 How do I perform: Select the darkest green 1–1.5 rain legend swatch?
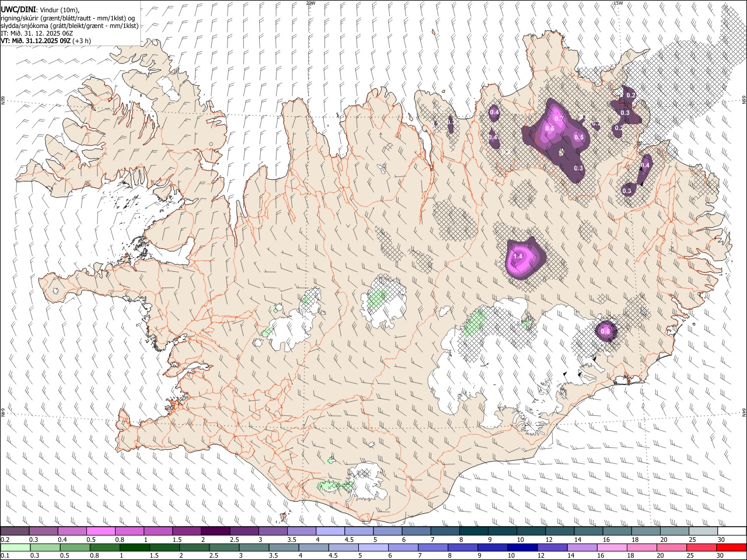click(x=134, y=547)
